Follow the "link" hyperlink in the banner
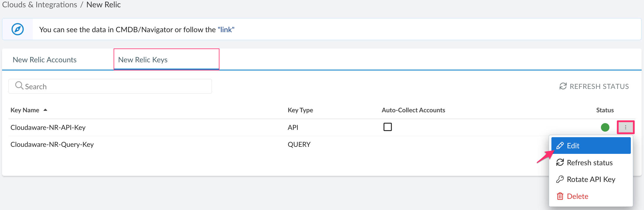Image resolution: width=644 pixels, height=210 pixels. pos(226,30)
